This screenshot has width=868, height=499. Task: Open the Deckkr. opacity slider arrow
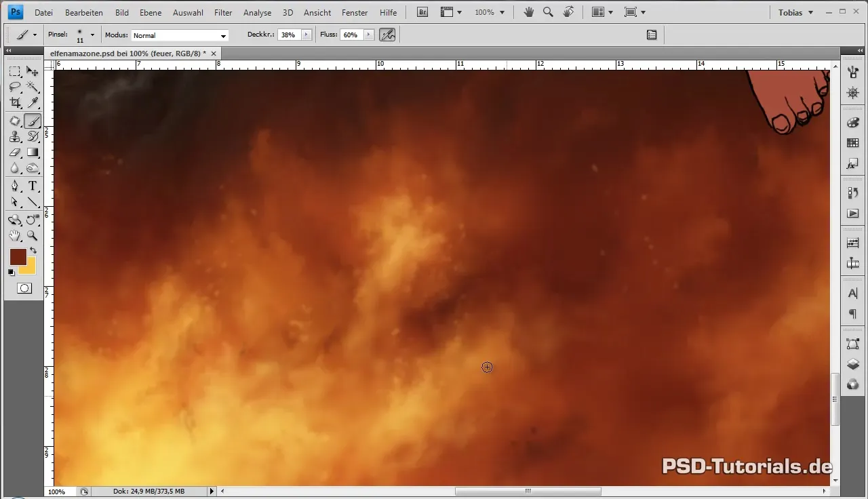[307, 35]
